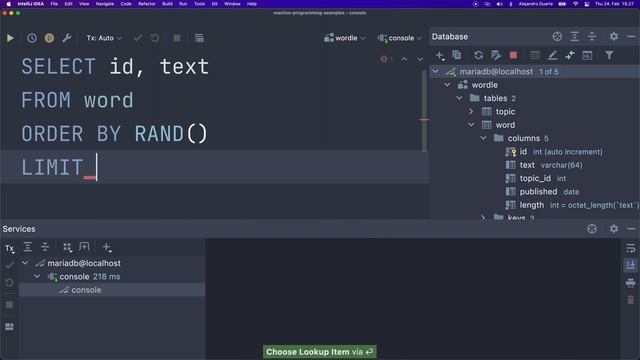Go to previous highlighted error arrow
Image resolution: width=640 pixels, height=360 pixels.
tap(404, 59)
